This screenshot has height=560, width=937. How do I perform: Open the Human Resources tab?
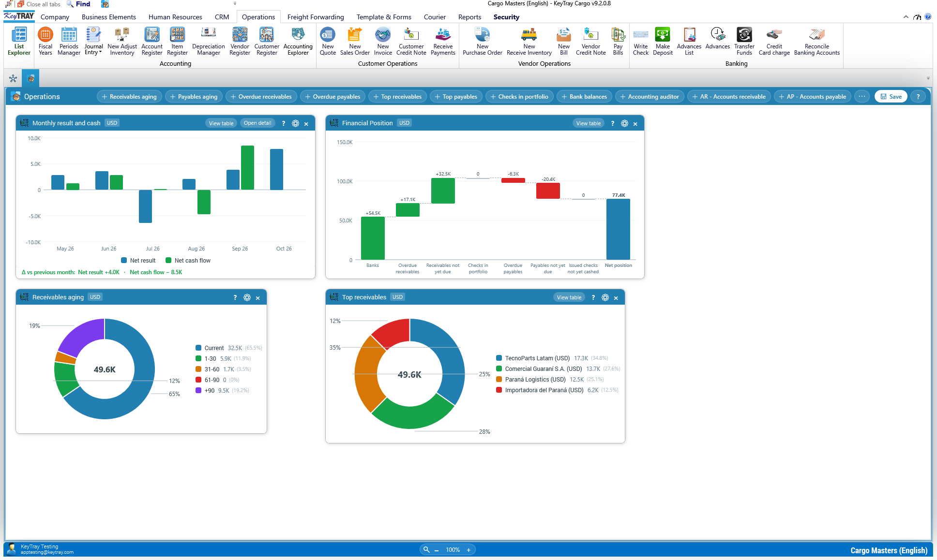pos(175,17)
